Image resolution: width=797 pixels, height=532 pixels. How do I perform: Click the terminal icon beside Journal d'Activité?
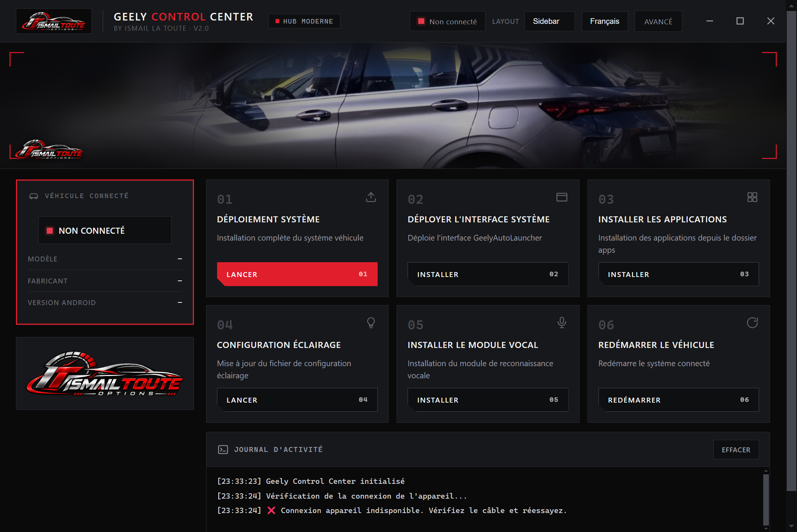click(223, 450)
